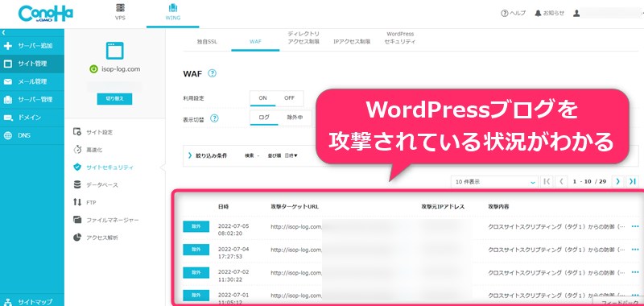Screen dimensions: 644x306
Task: Click the 攻撃ターゲットURL column header
Action: (295, 207)
